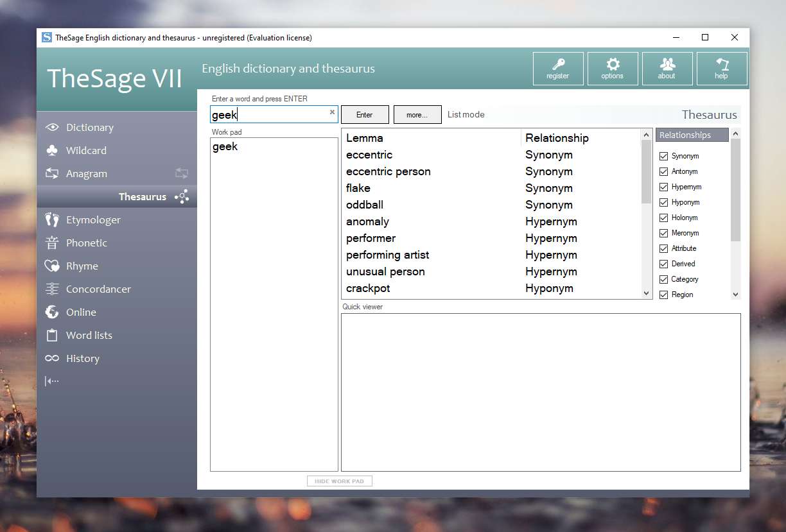Screen dimensions: 786x532
Task: Click the Concordancer lines icon
Action: coord(52,289)
